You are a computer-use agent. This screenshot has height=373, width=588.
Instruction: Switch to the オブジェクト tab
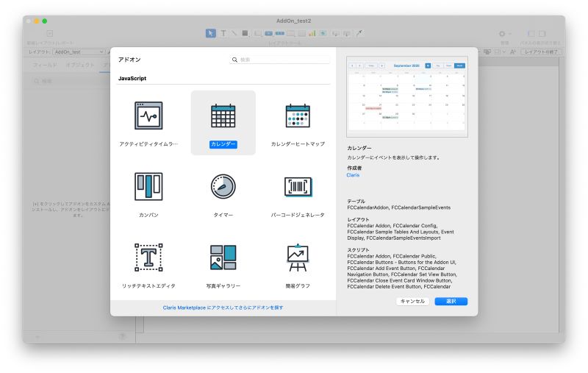(80, 65)
